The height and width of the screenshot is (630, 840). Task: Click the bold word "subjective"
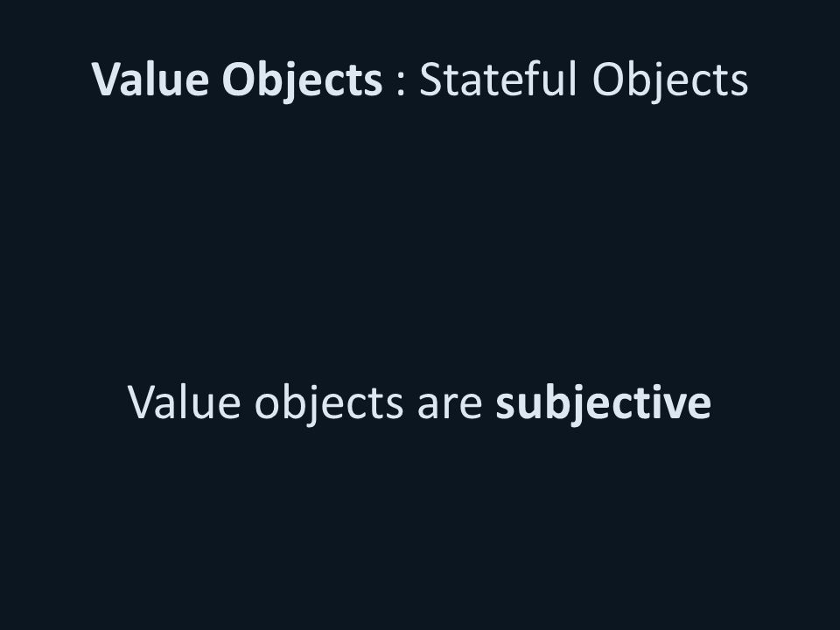[604, 404]
